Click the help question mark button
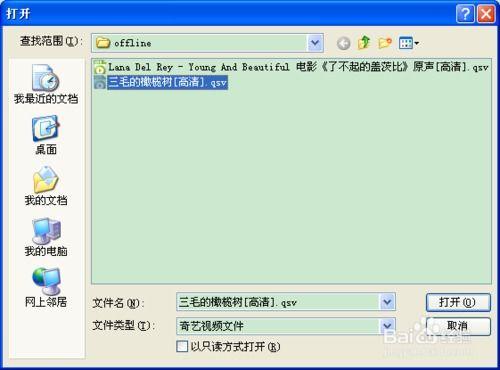Viewport: 500px width, 370px height. 465,14
